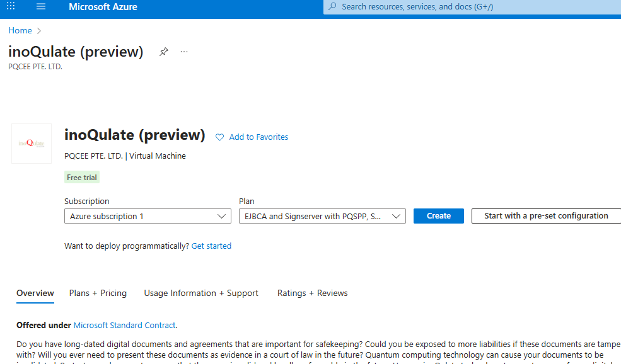Start with a pre-set configuration

click(x=546, y=216)
